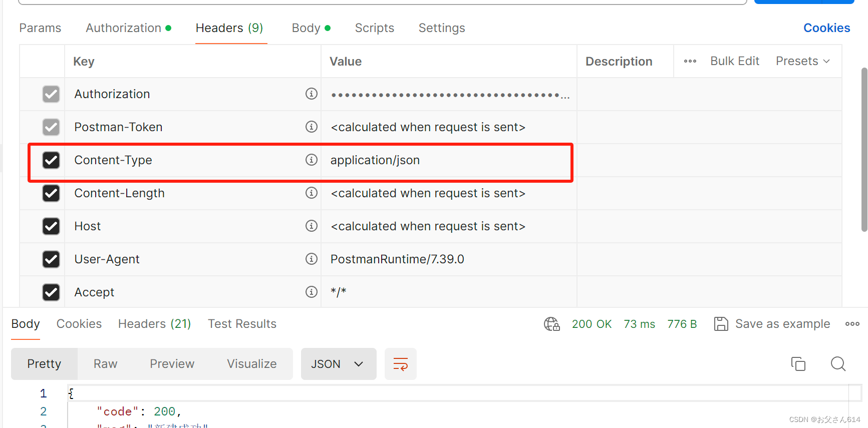Viewport: 868px width, 428px height.
Task: Click Bulk Edit for headers
Action: point(734,61)
